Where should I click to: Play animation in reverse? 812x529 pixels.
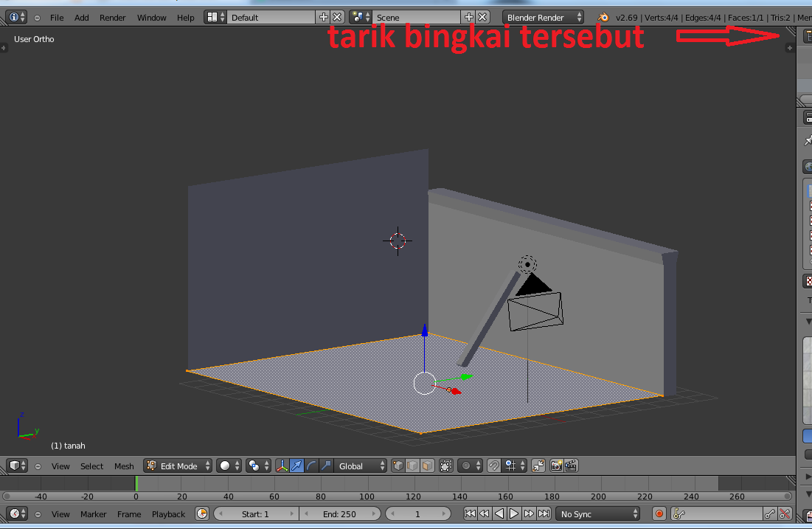click(499, 514)
